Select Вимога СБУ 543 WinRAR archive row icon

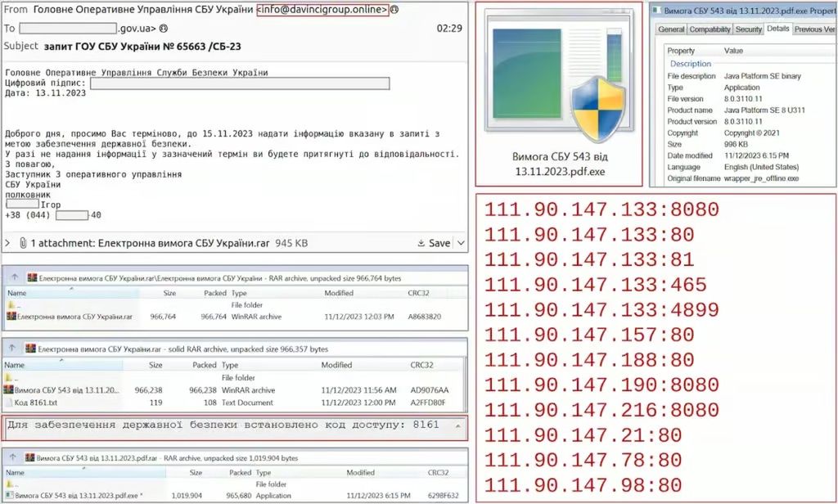coord(8,389)
